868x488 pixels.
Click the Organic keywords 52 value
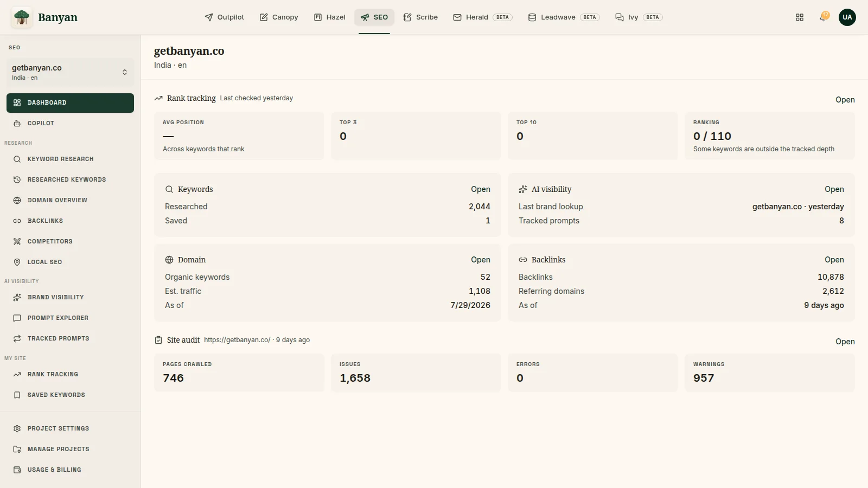486,277
